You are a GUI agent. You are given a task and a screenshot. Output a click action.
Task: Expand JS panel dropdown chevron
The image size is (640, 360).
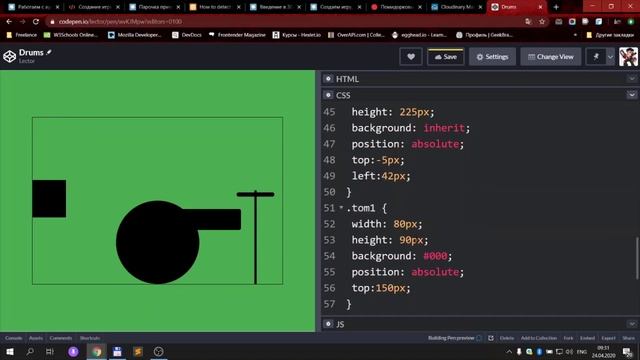pyautogui.click(x=632, y=324)
